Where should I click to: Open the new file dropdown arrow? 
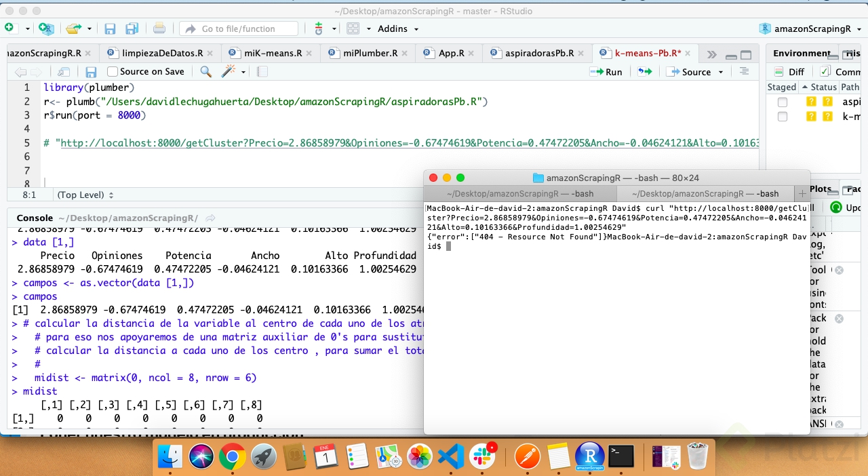[x=28, y=29]
